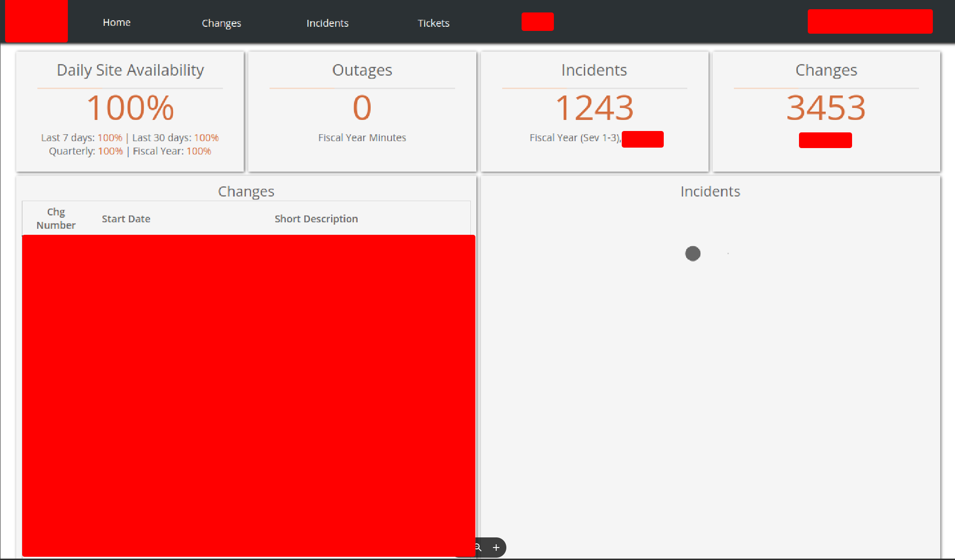955x560 pixels.
Task: Open the Tickets navigation tab
Action: 433,23
